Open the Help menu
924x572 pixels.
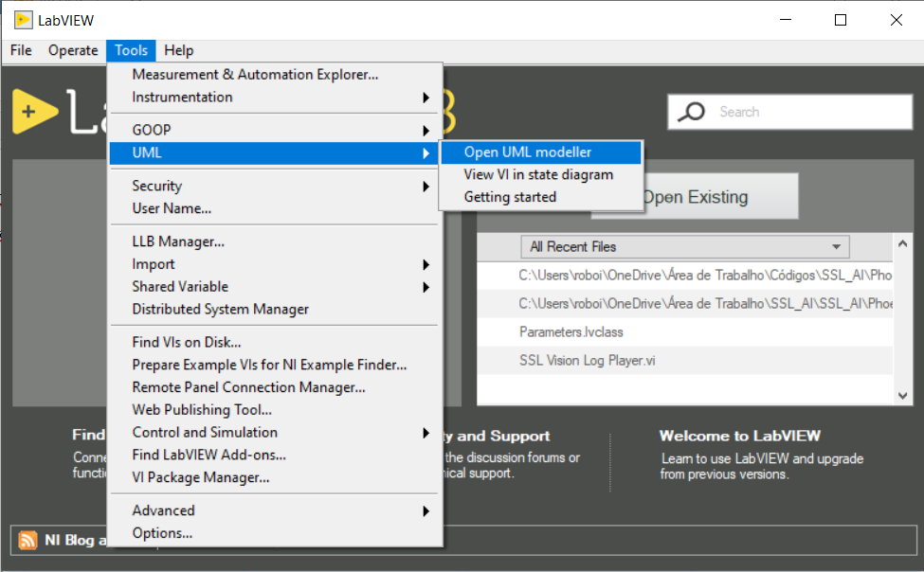click(178, 50)
